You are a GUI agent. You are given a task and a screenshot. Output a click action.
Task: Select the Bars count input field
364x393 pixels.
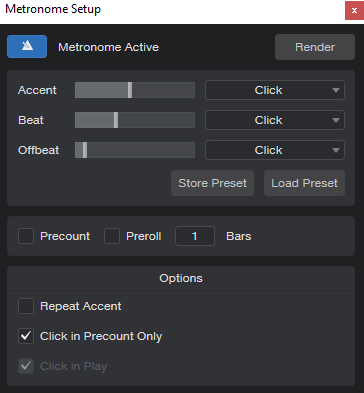click(x=195, y=236)
